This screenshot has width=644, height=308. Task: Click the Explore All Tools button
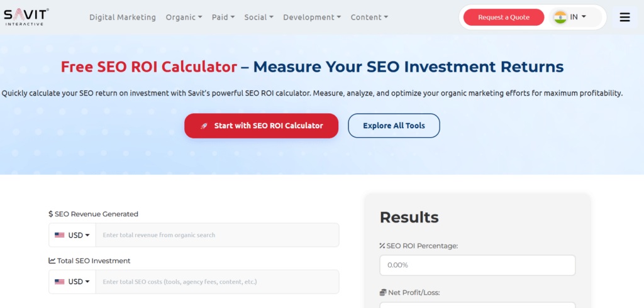(394, 126)
